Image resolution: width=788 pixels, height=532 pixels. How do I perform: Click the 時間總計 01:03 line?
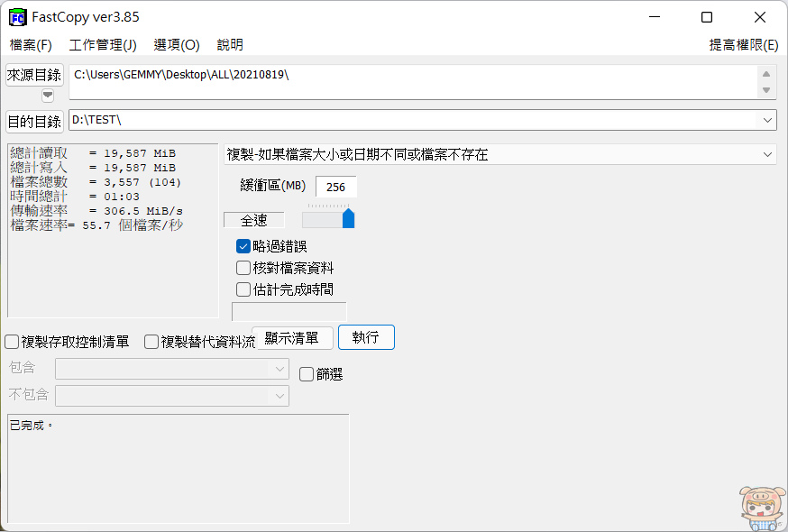pyautogui.click(x=76, y=197)
